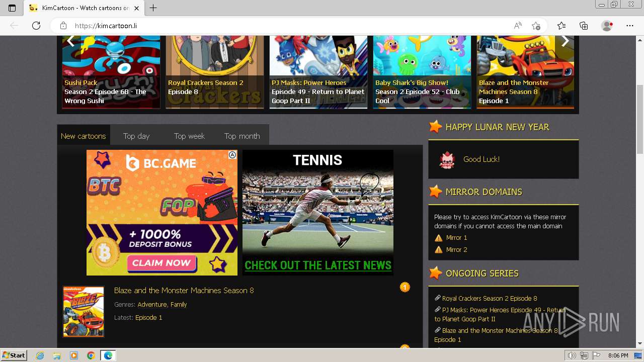Image resolution: width=644 pixels, height=362 pixels.
Task: Open the Sushi Pack carousel thumbnail
Action: tap(111, 72)
